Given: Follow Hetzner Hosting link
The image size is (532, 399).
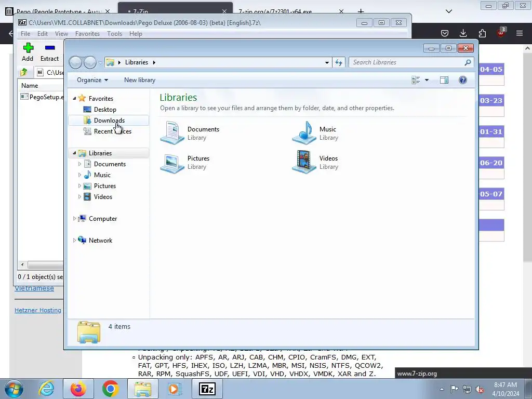Looking at the screenshot, I should pos(37,310).
